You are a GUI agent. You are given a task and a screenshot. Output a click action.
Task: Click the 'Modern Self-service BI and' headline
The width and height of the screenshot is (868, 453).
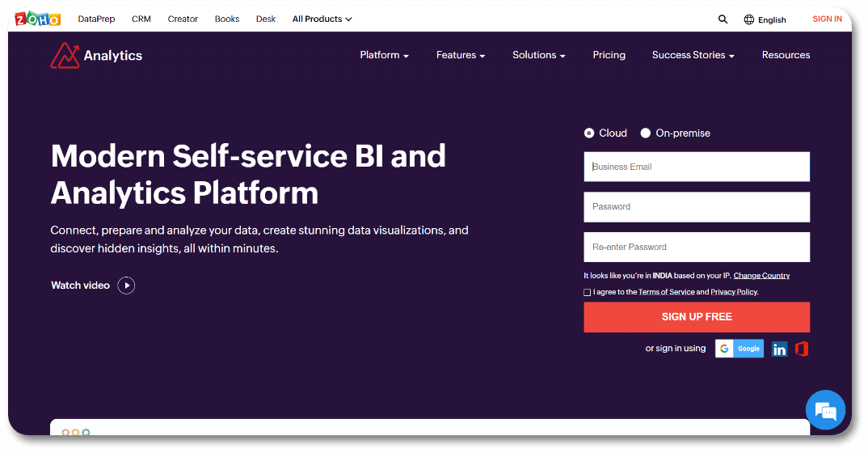[248, 155]
